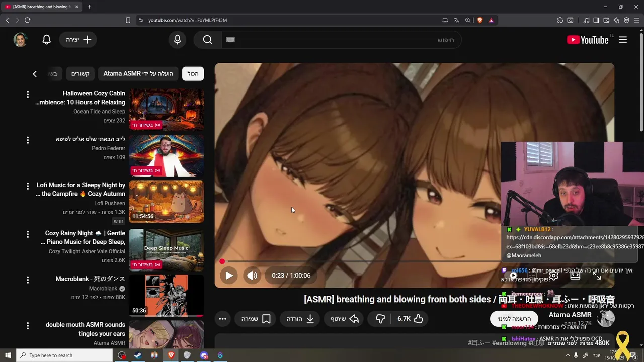Open options for Macroblank video
644x362 pixels.
coord(28,280)
